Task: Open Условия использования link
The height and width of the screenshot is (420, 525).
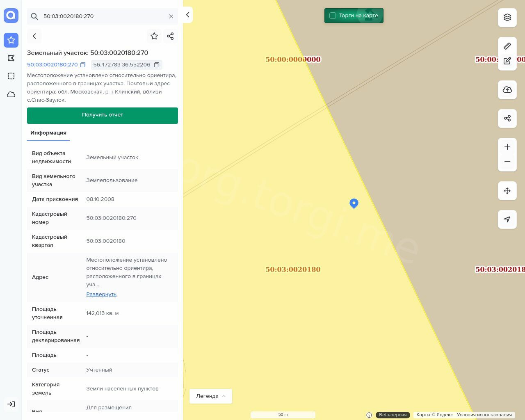Action: pos(484,415)
